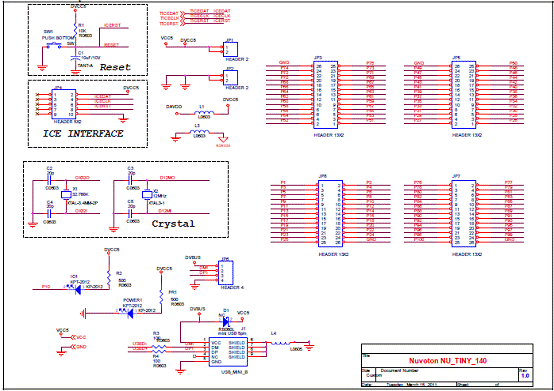This screenshot has height=391, width=554.
Task: Select the Crystal section label text
Action: (173, 224)
